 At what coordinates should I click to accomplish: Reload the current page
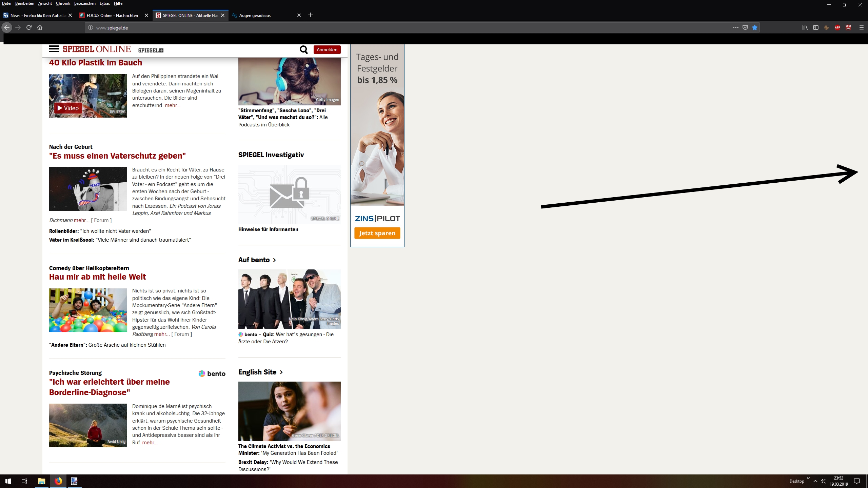[29, 28]
